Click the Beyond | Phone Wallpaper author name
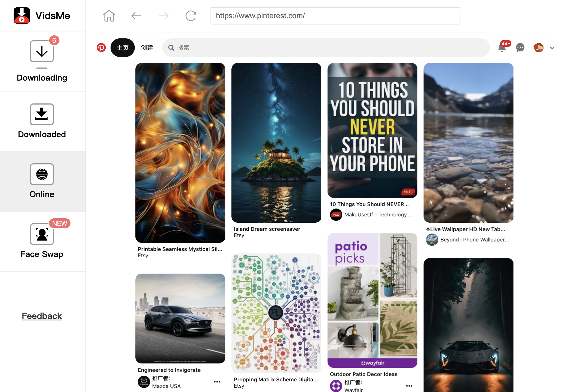This screenshot has width=562, height=392. [474, 240]
